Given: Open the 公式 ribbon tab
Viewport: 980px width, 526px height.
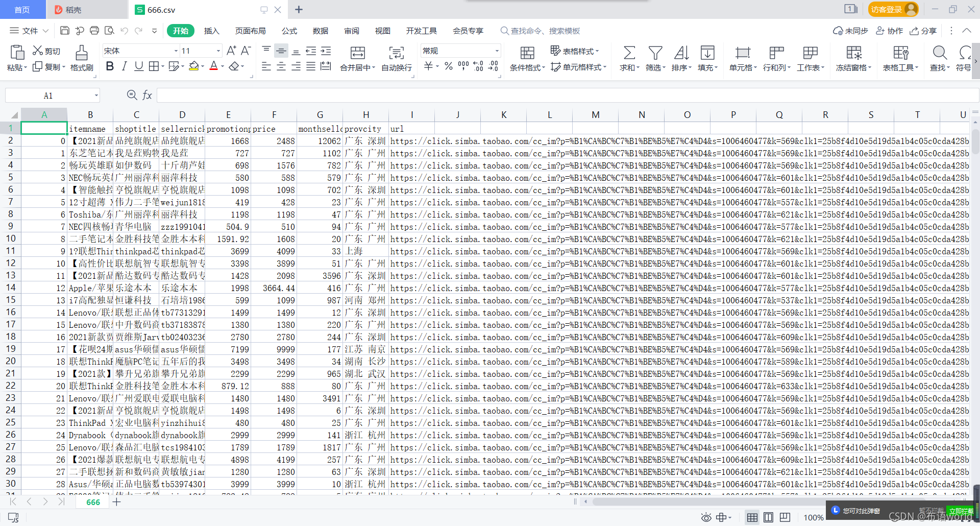Looking at the screenshot, I should tap(289, 31).
